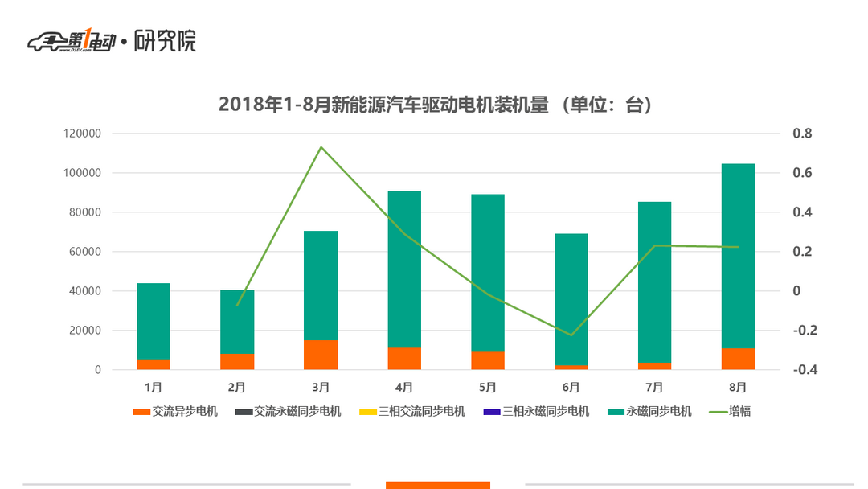The width and height of the screenshot is (868, 489).
Task: Click the -0.4 value on the right axis
Action: tap(805, 369)
